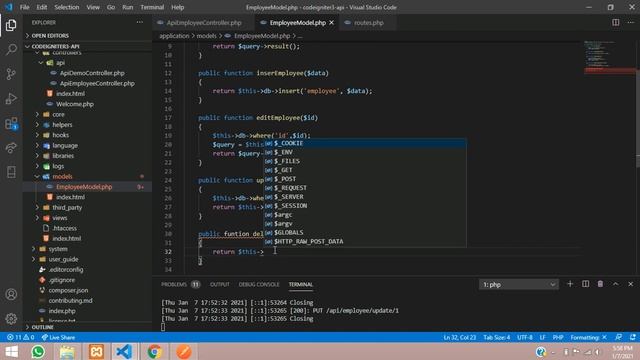Viewport: 640px width, 360px height.
Task: Open the Help menu
Action: click(178, 7)
